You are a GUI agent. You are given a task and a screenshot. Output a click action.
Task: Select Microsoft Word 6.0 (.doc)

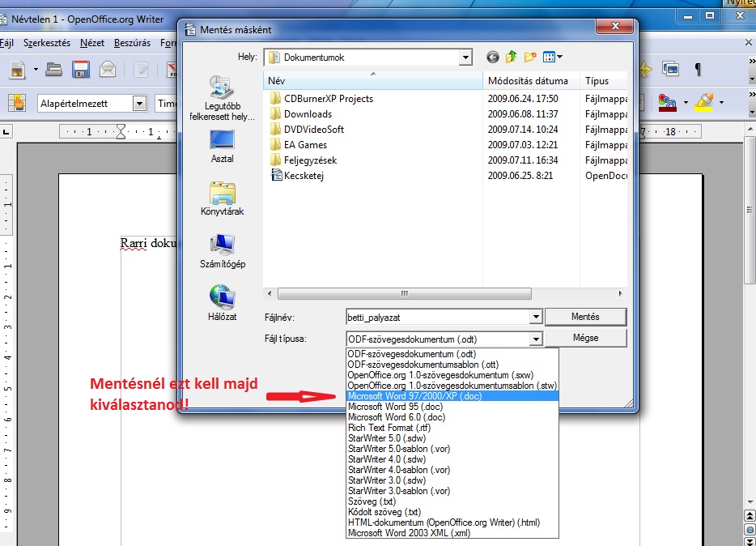tap(452, 417)
